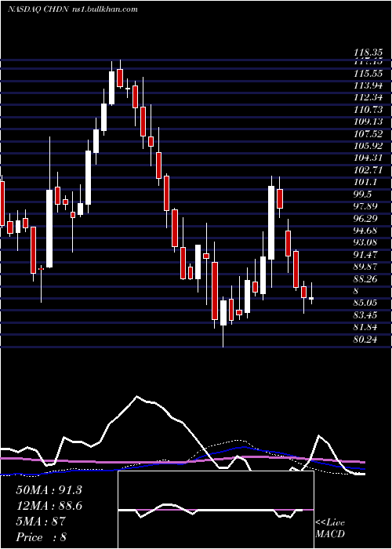Click the last small candle on the chart
The width and height of the screenshot is (392, 549).
pyautogui.click(x=311, y=298)
